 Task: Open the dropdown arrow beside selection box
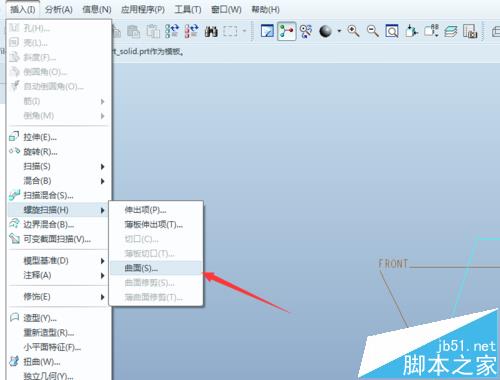point(244,31)
